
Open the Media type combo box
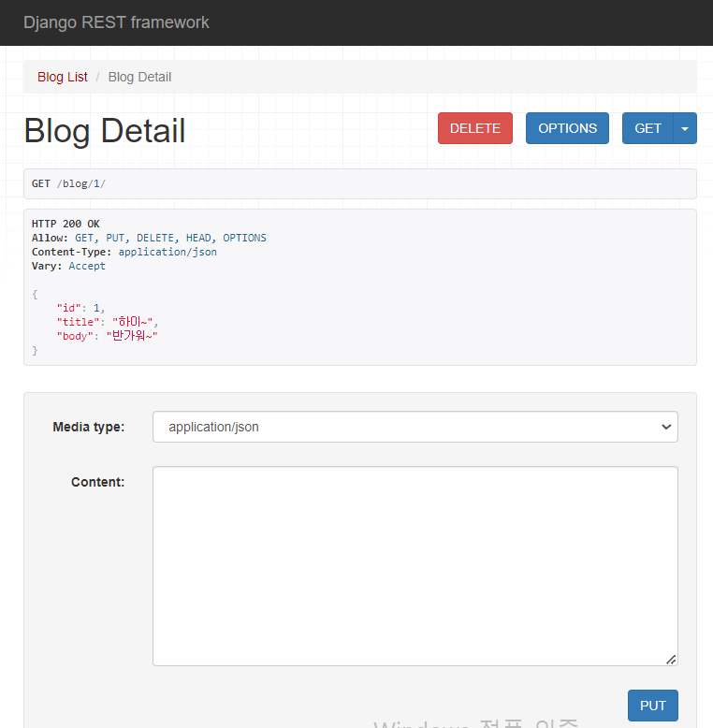point(415,427)
